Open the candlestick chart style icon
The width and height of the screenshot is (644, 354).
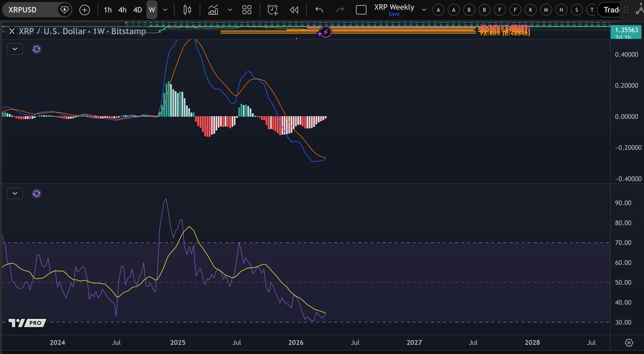(x=186, y=10)
